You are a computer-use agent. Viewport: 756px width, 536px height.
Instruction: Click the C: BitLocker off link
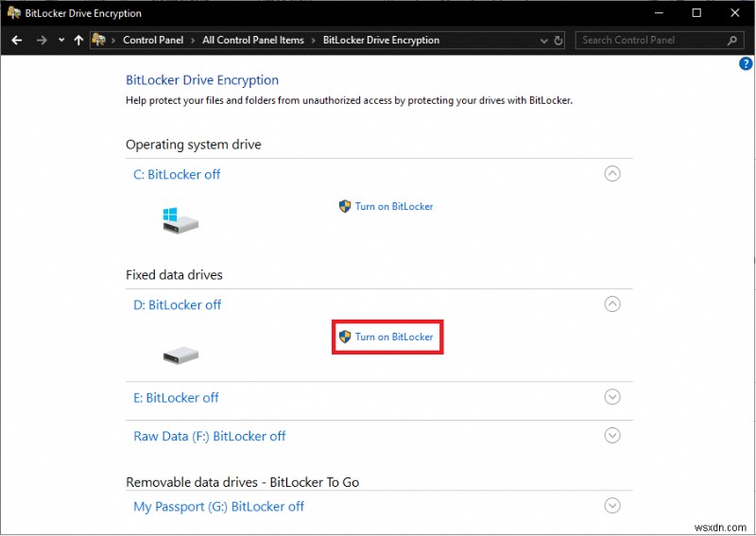tap(177, 175)
